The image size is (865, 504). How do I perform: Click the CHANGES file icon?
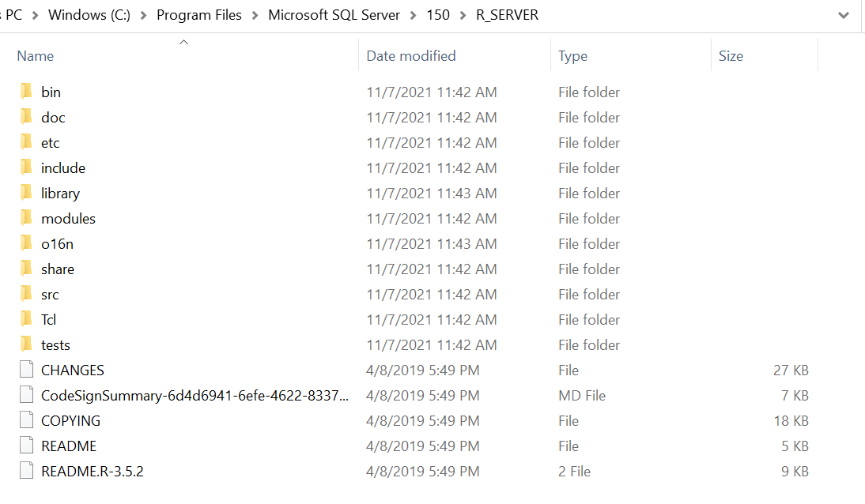[x=26, y=370]
